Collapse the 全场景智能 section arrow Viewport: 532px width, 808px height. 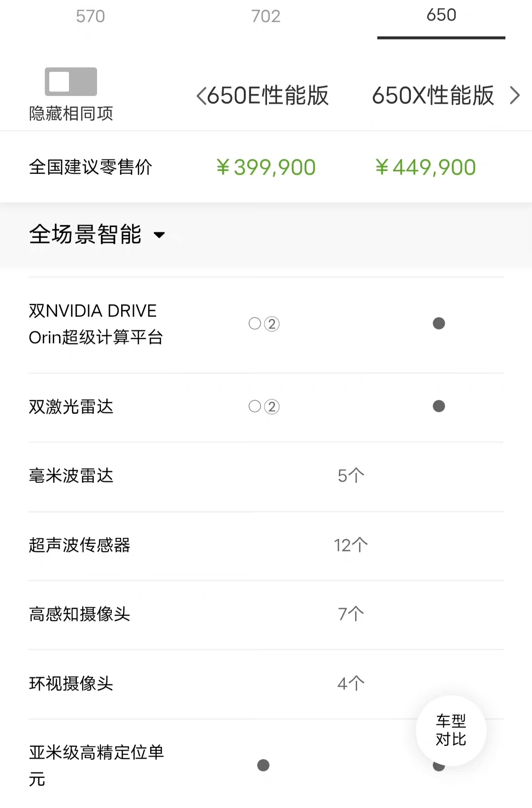159,235
